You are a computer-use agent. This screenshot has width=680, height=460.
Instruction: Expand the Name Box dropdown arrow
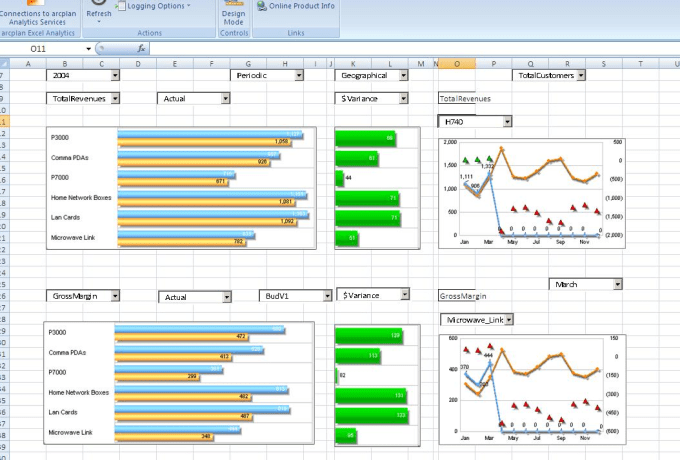click(88, 49)
